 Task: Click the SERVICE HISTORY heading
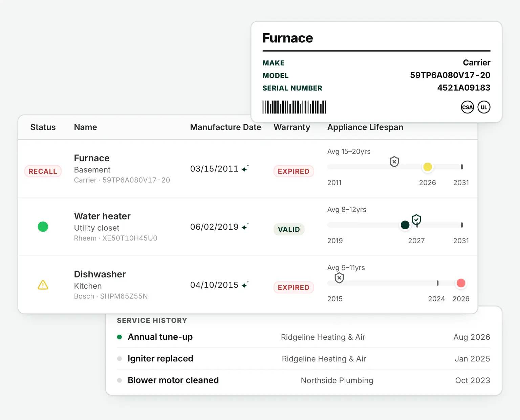coord(152,320)
